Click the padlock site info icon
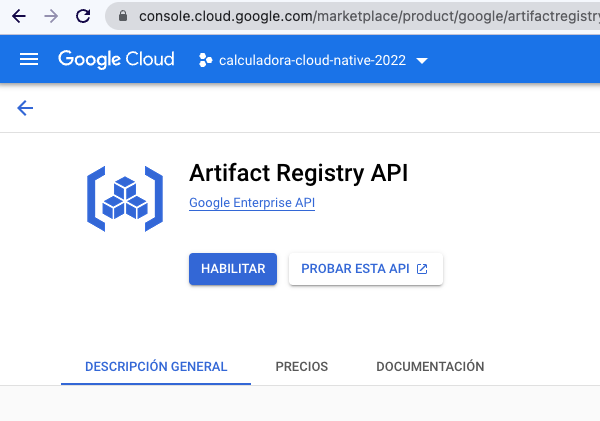 point(123,16)
